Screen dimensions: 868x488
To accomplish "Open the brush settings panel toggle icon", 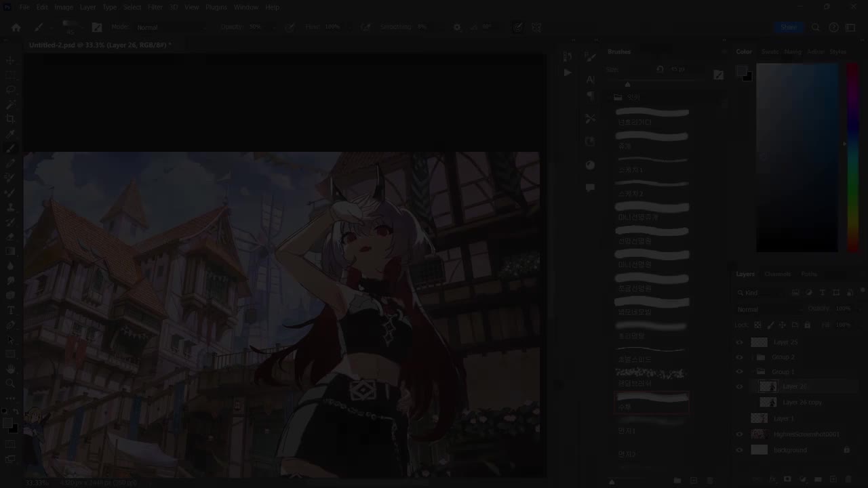I will pyautogui.click(x=97, y=28).
